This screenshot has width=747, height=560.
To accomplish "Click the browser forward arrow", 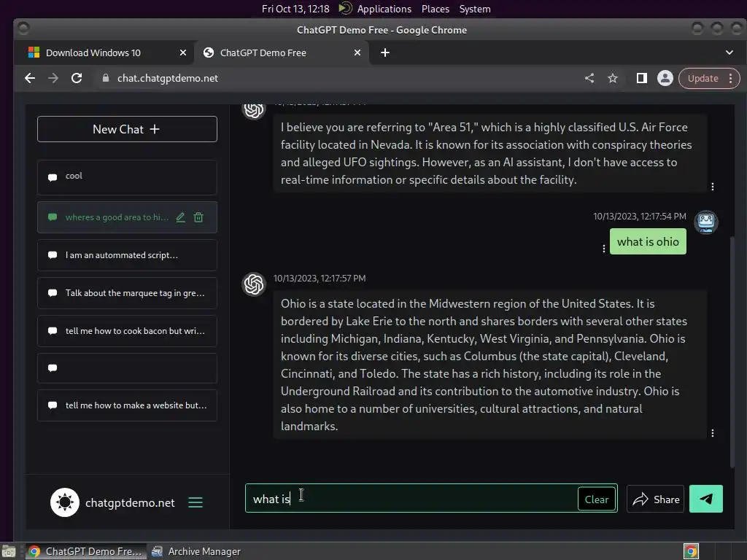I will [53, 78].
